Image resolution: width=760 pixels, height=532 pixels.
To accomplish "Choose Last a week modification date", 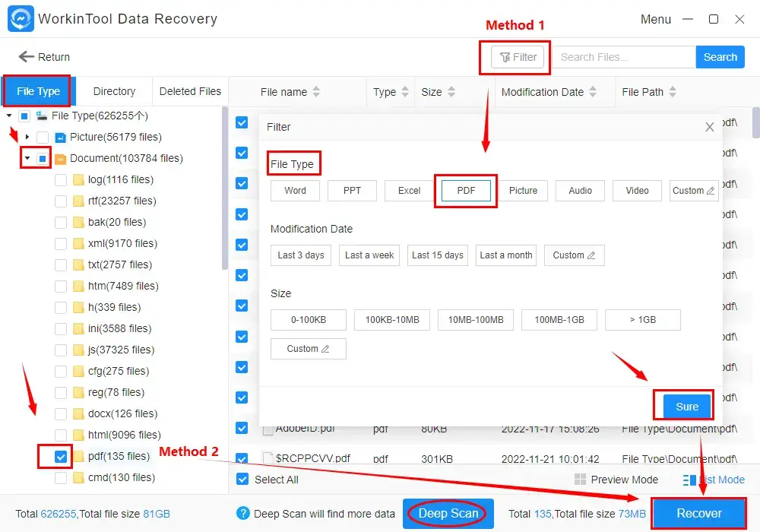I will [369, 255].
